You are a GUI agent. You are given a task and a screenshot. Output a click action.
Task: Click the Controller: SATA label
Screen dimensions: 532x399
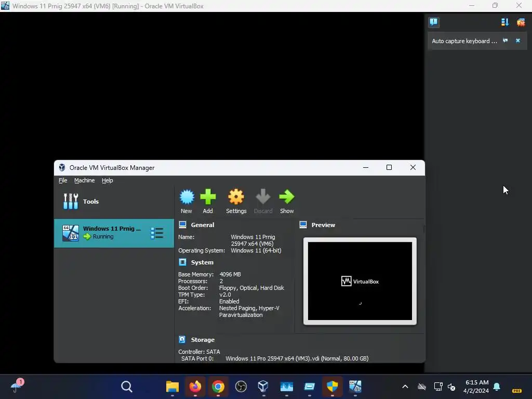click(x=199, y=352)
